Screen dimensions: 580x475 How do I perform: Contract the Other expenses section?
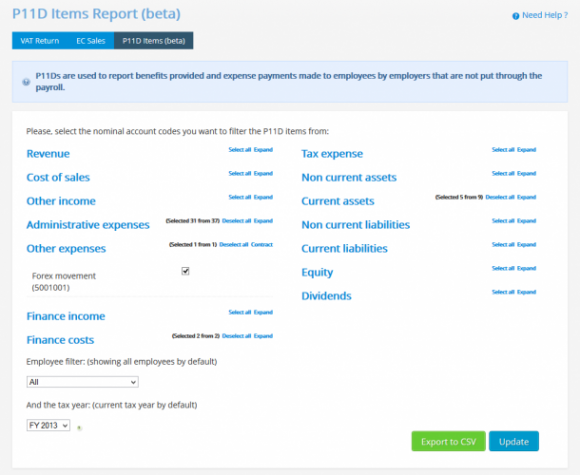(x=262, y=245)
